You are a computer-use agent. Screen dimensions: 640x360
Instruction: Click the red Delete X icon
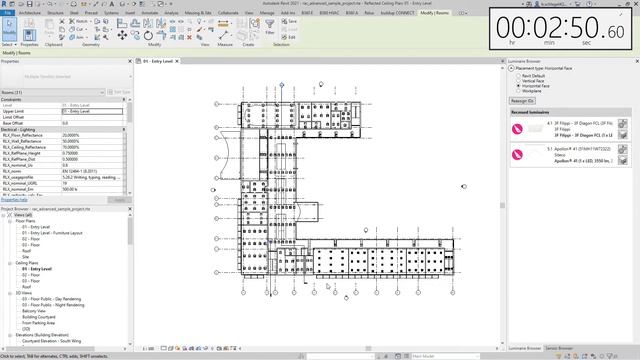click(x=189, y=37)
